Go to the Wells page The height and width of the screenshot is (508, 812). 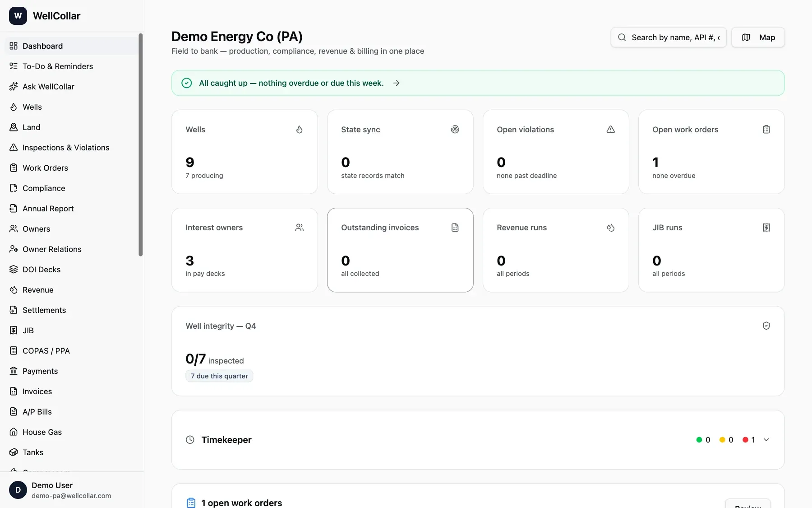71,107
